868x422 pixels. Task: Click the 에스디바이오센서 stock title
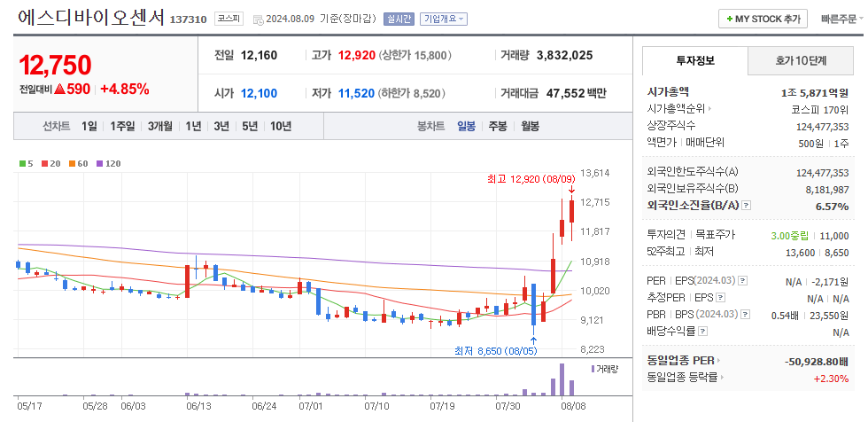(91, 19)
